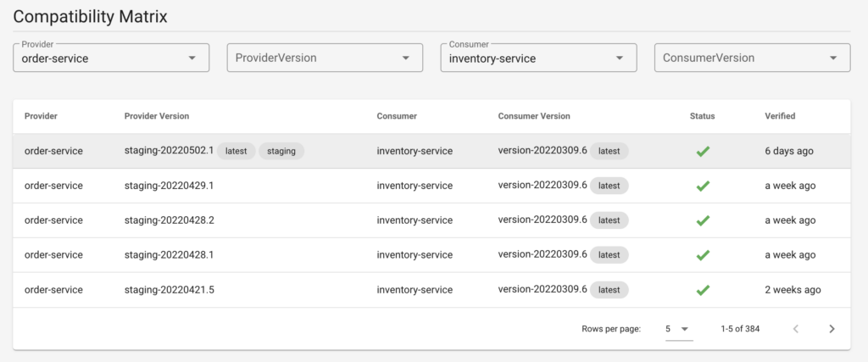Screen dimensions: 868x362
Task: Open the Provider order-service dropdown
Action: [111, 58]
